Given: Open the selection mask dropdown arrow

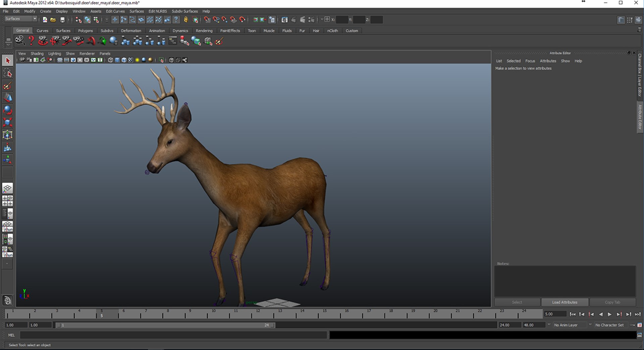Looking at the screenshot, I should click(107, 20).
